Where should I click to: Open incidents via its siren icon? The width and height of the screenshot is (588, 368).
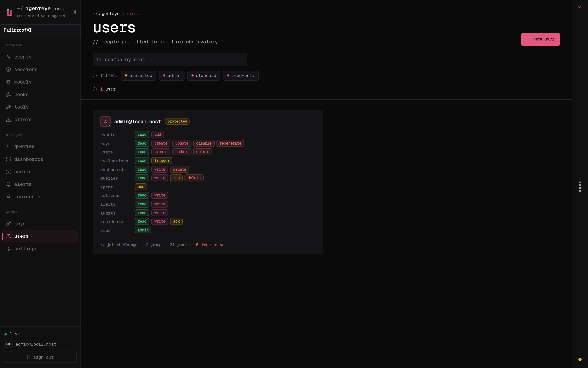[8, 197]
